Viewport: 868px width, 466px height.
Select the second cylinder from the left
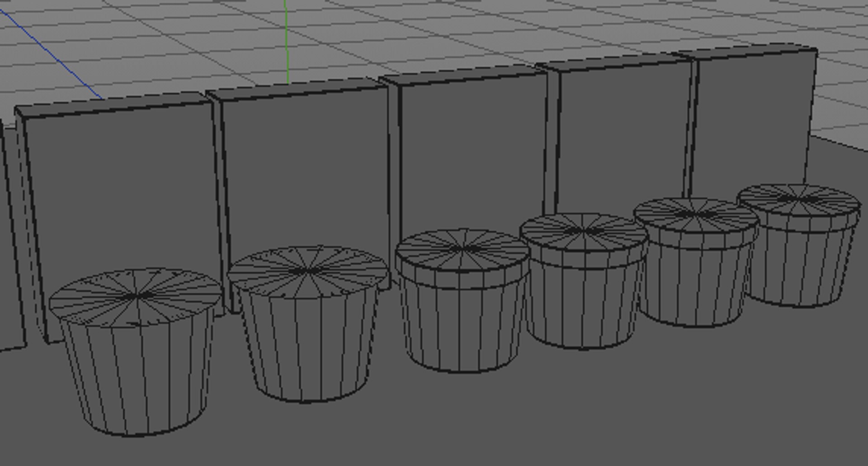point(307,324)
